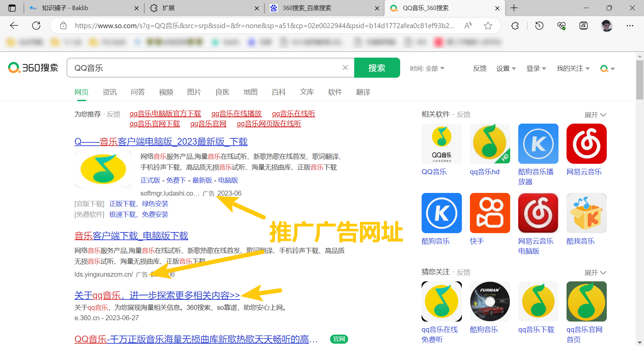Open the 设置 dropdown
Screen dimensions: 644x346
pos(506,68)
